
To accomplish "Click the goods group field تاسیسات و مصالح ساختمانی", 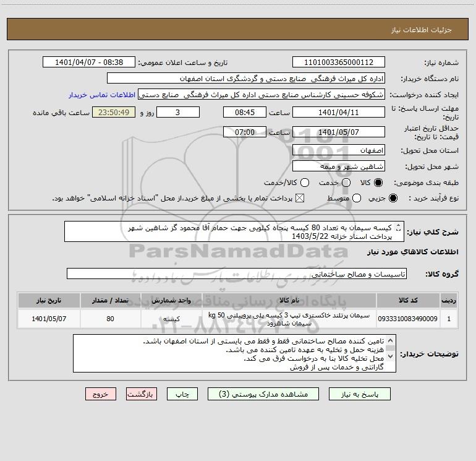I will coord(237,274).
